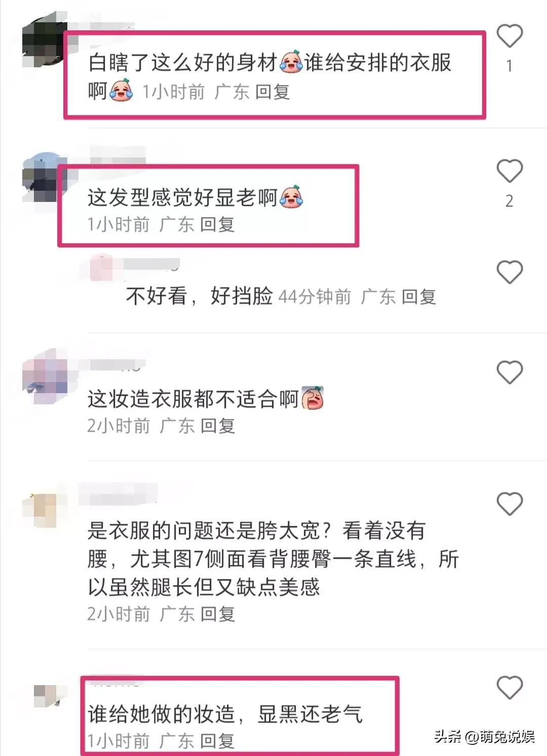Tap the comment text 不好看，好挡脸
Viewport: 547px width, 756px height.
[200, 296]
